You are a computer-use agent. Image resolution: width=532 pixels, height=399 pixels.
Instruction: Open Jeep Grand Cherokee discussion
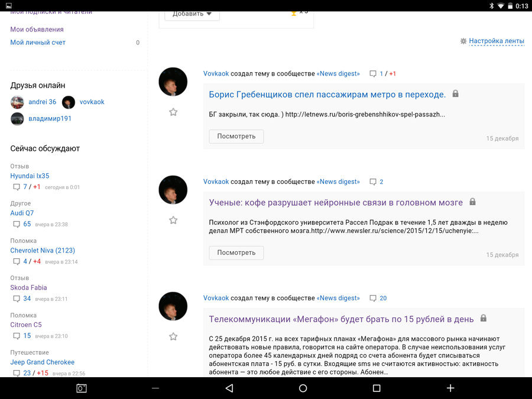click(43, 362)
